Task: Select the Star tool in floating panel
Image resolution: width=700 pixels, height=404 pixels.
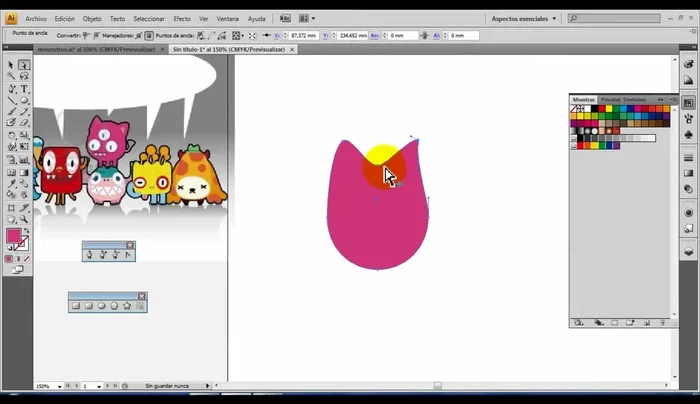Action: [127, 306]
